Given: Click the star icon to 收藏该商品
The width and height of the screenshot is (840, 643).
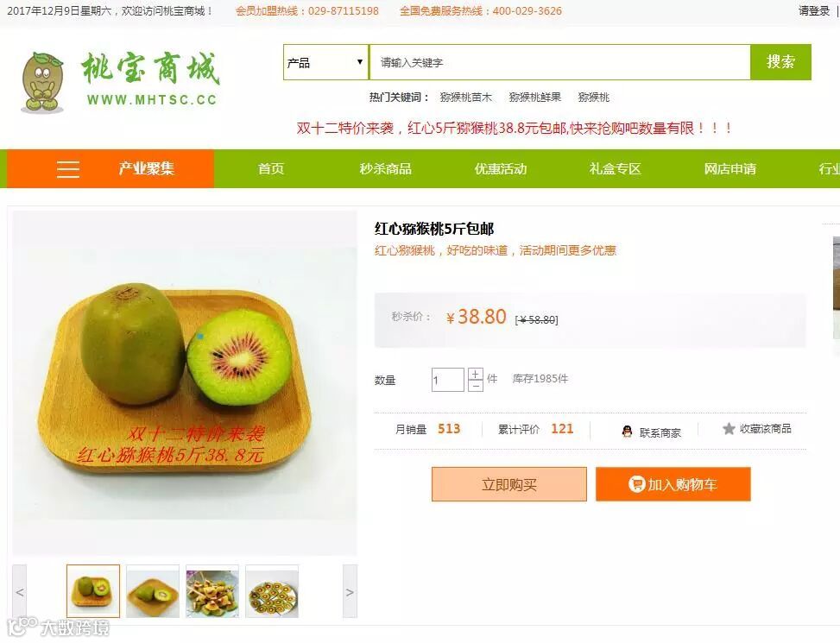Looking at the screenshot, I should 728,429.
